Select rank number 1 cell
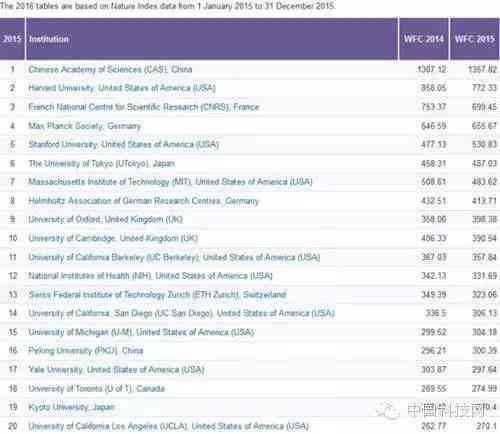500x434 pixels. [12, 69]
